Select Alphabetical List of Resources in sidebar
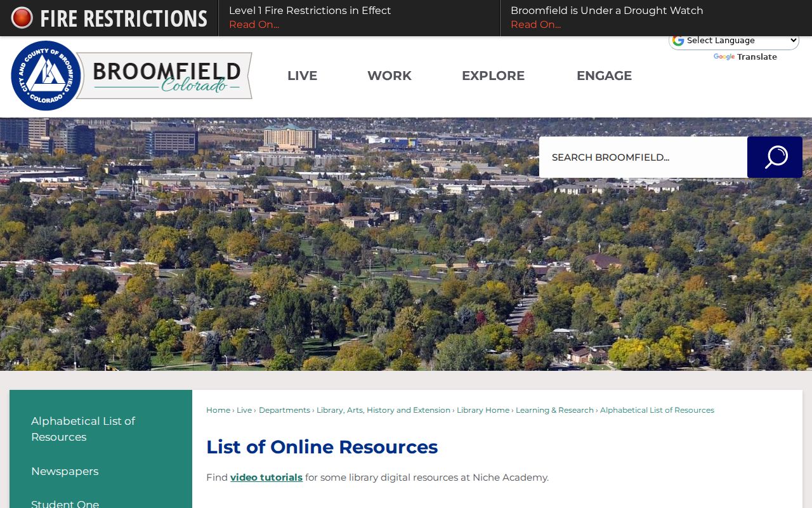 click(83, 429)
